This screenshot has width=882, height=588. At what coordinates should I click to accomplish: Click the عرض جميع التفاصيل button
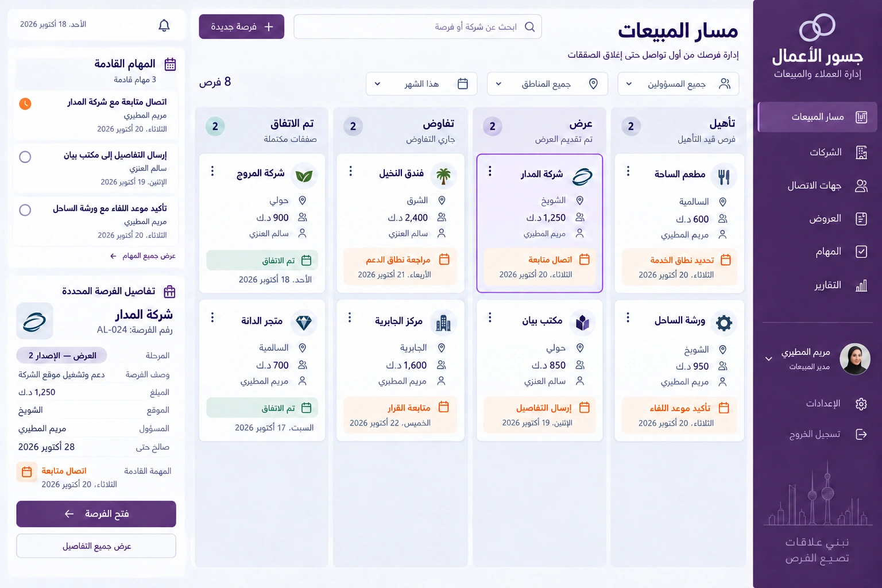click(x=96, y=546)
